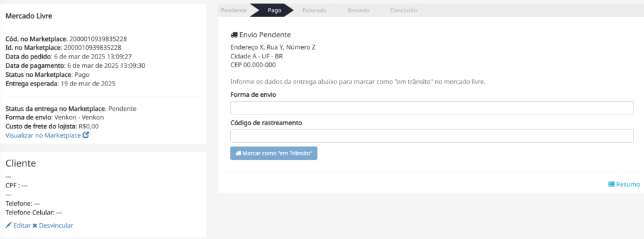644x239 pixels.
Task: Switch to the Enviado status step
Action: click(x=358, y=10)
